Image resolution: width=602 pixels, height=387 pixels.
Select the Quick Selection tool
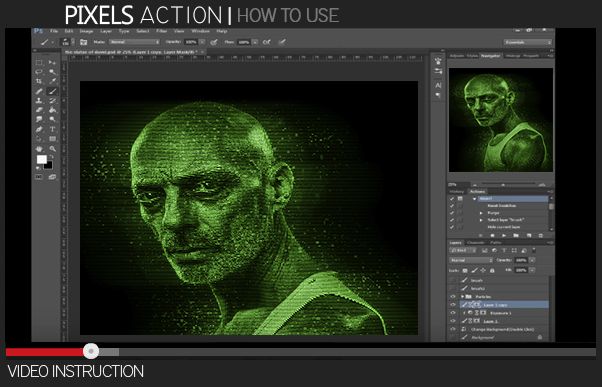tap(52, 72)
